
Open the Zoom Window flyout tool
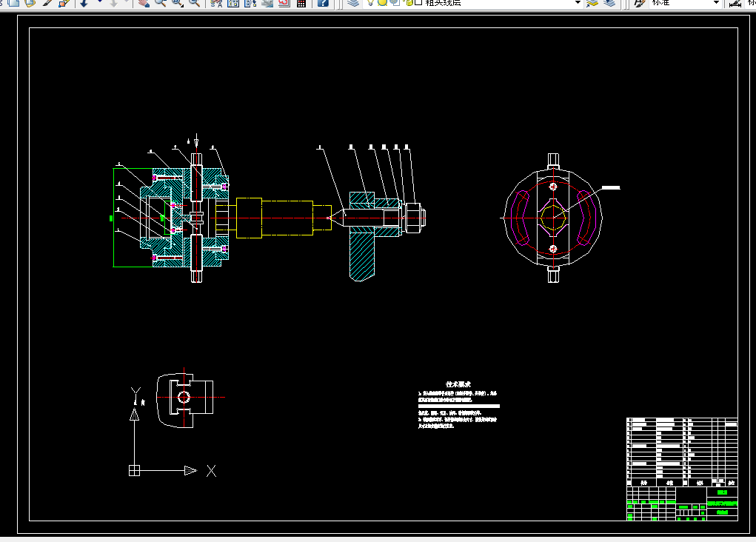point(178,3)
